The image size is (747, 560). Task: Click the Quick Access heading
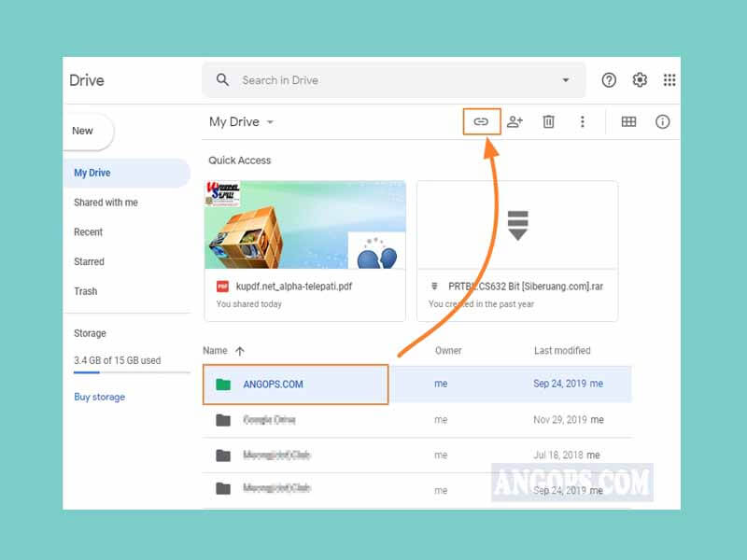pos(240,161)
